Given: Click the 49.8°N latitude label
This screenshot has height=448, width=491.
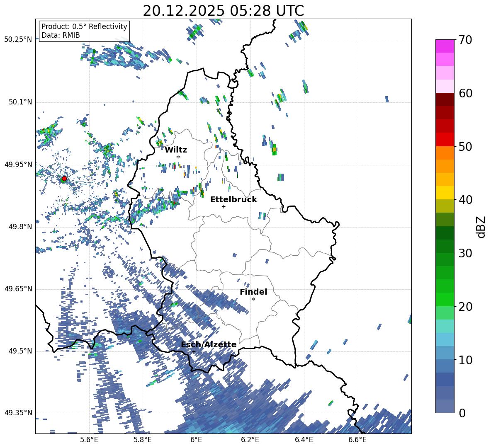Looking at the screenshot, I should [21, 227].
